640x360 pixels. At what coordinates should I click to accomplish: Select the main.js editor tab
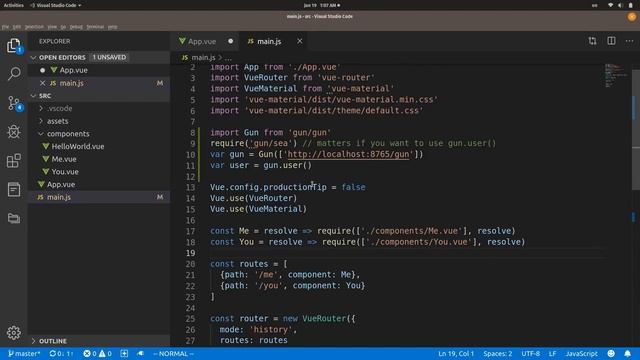tap(269, 41)
